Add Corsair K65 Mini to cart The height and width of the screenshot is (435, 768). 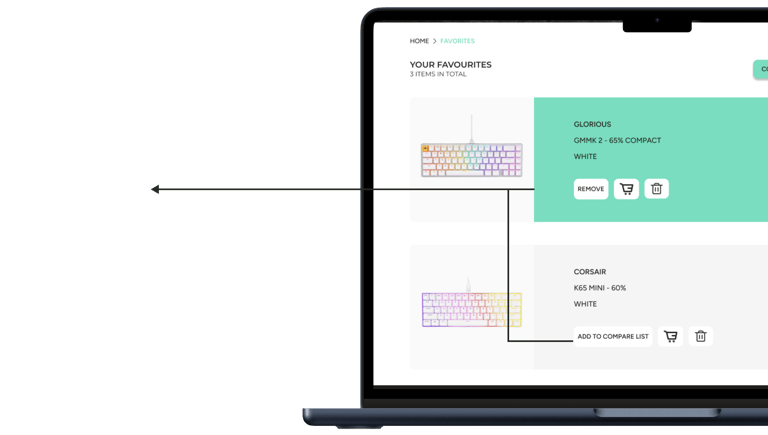pos(671,337)
